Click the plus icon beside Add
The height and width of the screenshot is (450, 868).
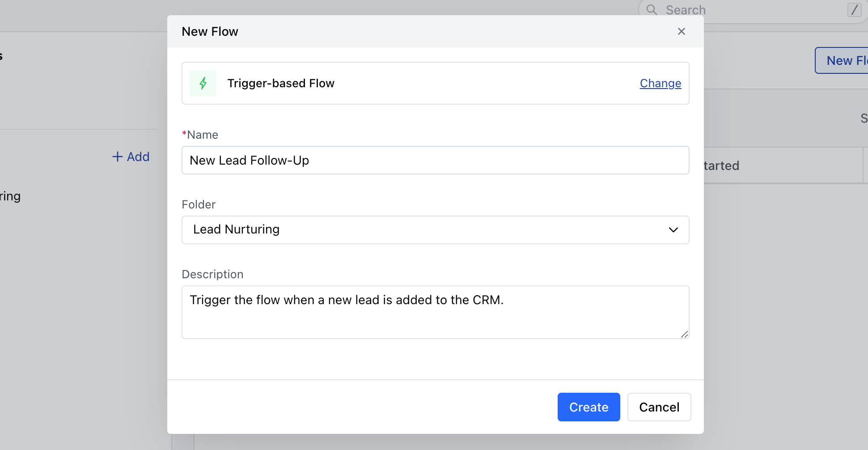117,157
